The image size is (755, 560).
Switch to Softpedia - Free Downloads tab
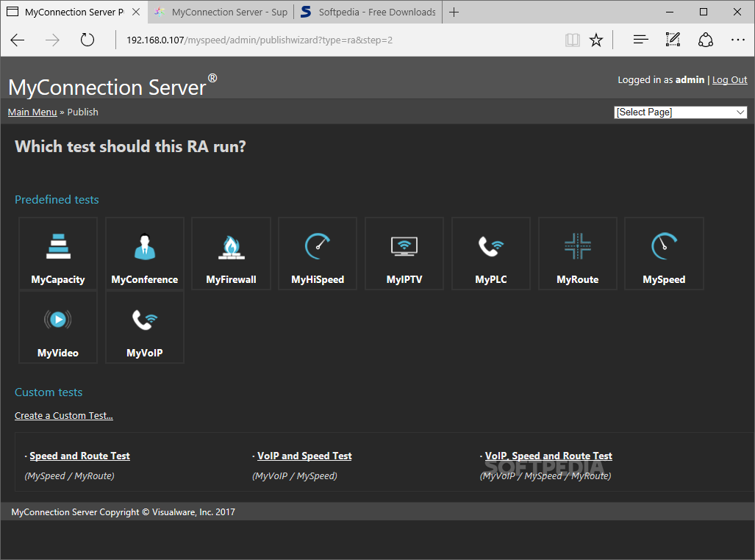[x=368, y=12]
